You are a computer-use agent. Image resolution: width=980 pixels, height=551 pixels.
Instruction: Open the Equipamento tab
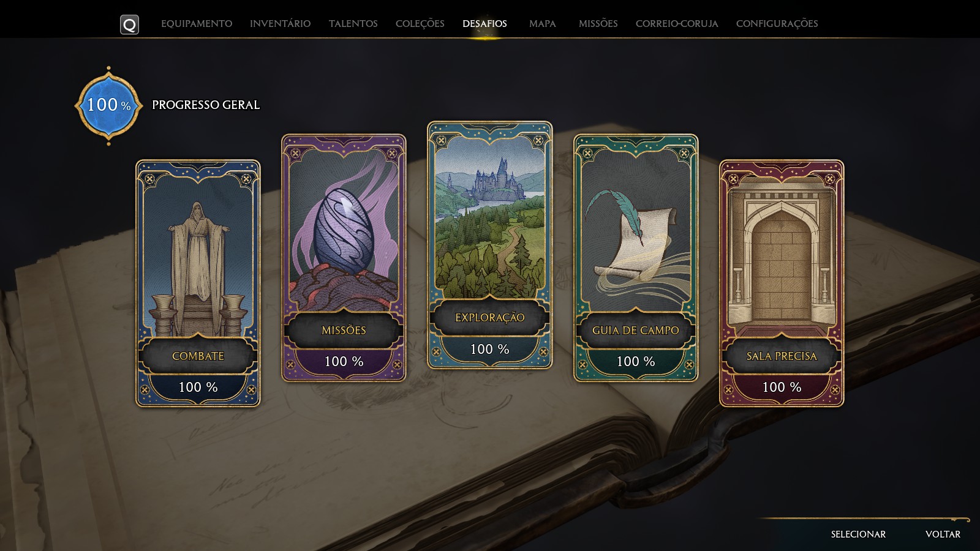tap(197, 23)
